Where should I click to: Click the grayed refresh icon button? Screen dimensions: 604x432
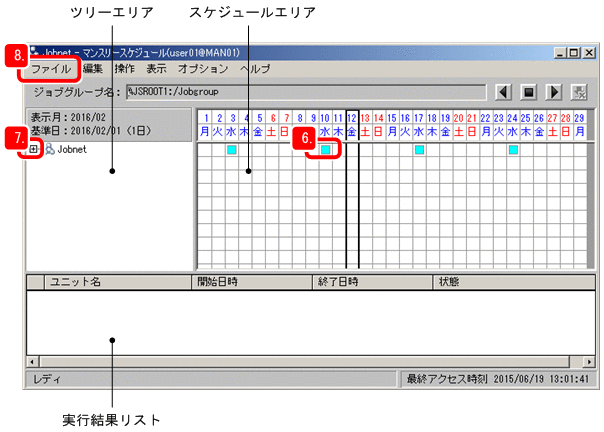coord(579,92)
